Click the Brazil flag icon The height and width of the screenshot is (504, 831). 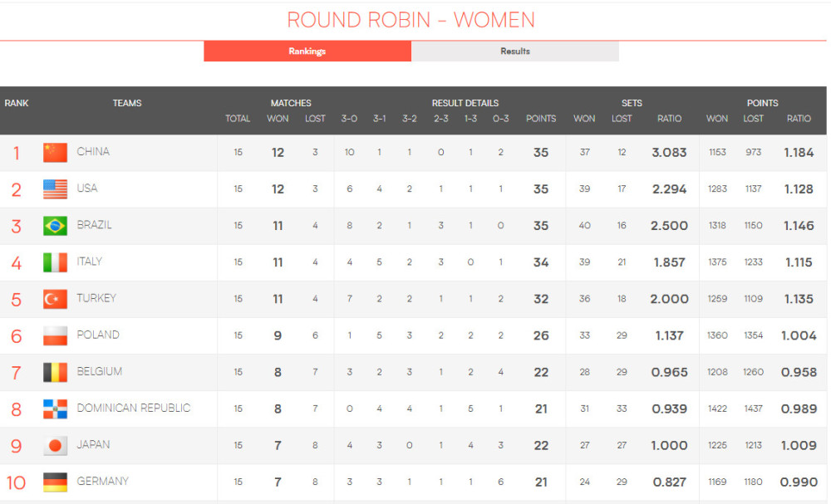click(55, 226)
